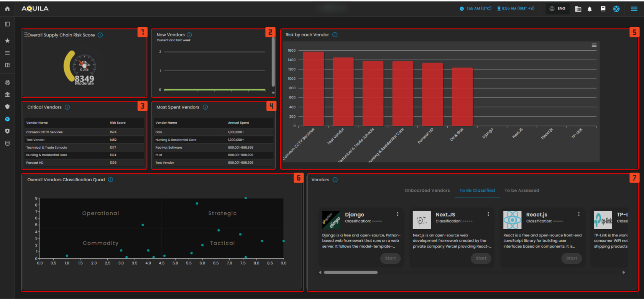Expand the top-right hamburger menu
This screenshot has width=644, height=299.
[x=634, y=9]
